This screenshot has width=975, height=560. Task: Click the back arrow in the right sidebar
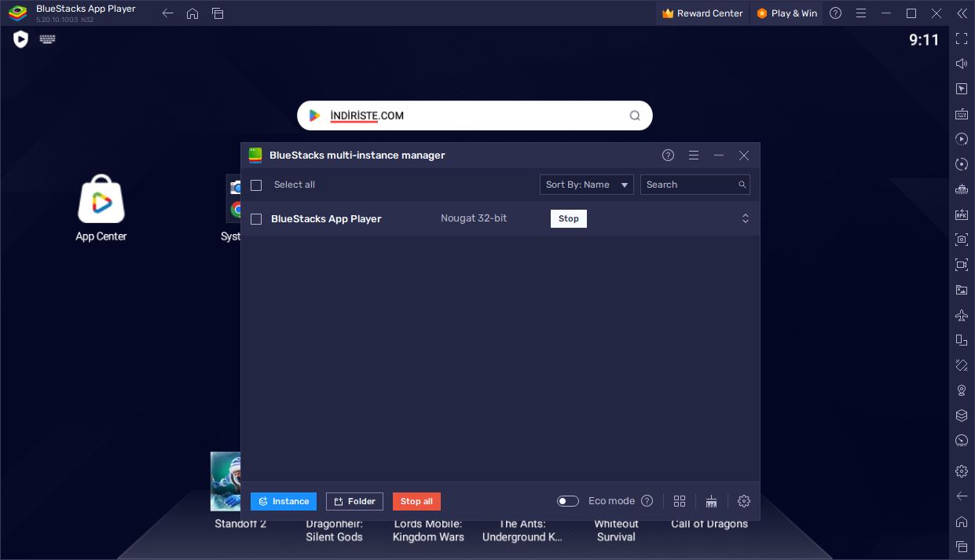[x=962, y=496]
